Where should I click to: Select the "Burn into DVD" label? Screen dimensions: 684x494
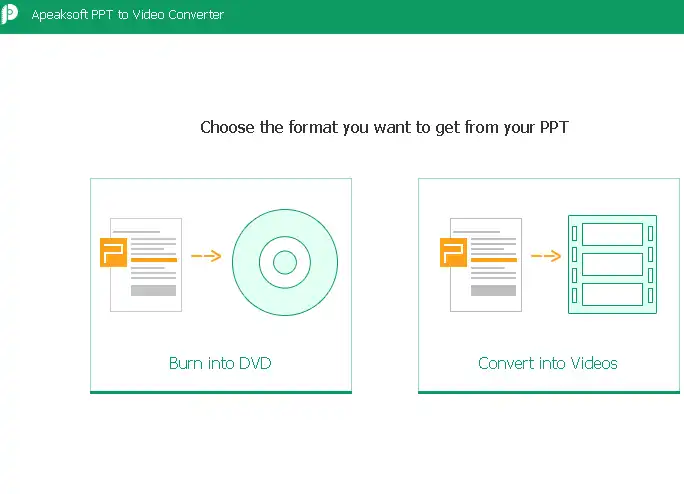coord(220,363)
